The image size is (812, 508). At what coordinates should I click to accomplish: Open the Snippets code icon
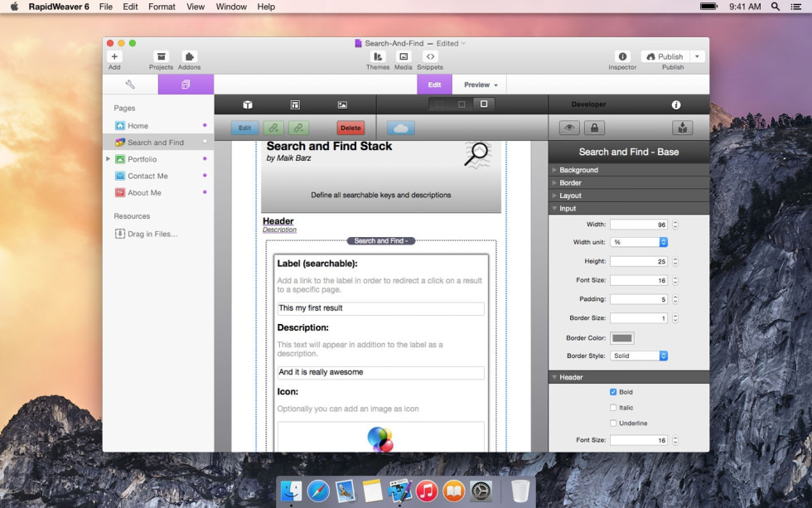pos(430,56)
